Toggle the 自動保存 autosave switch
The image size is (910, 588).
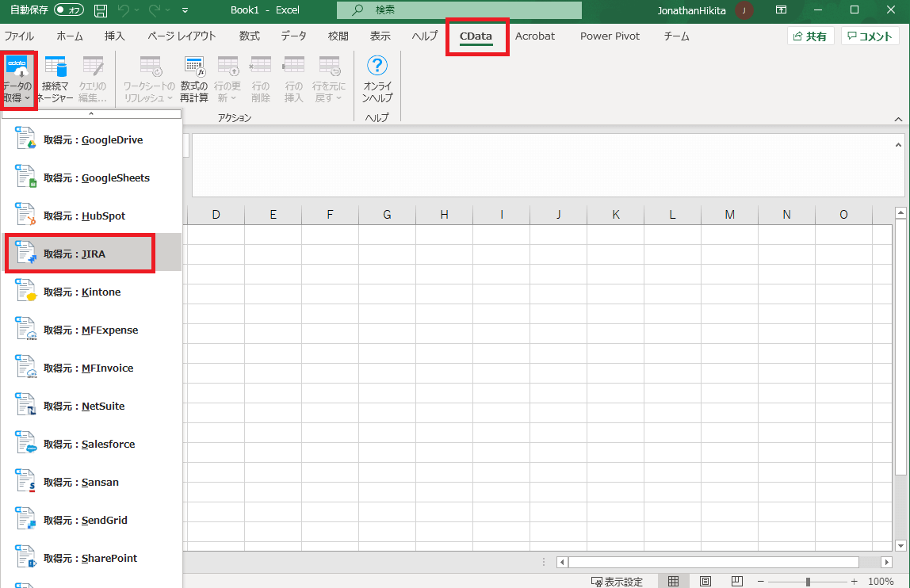pos(69,10)
